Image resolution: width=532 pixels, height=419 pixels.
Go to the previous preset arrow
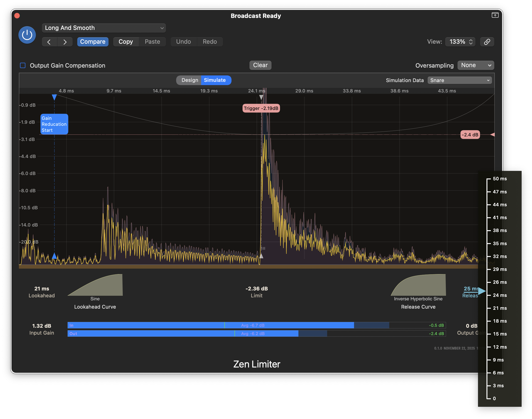[x=49, y=42]
